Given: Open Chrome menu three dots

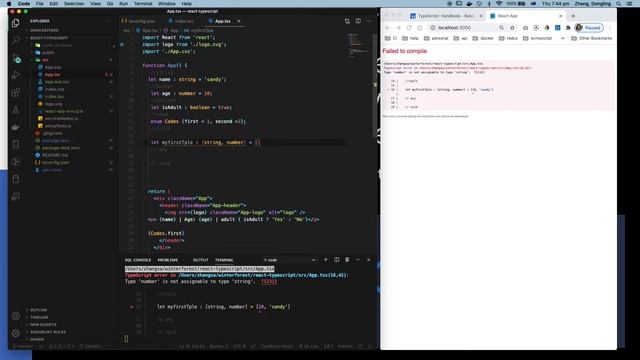Looking at the screenshot, I should pos(610,28).
